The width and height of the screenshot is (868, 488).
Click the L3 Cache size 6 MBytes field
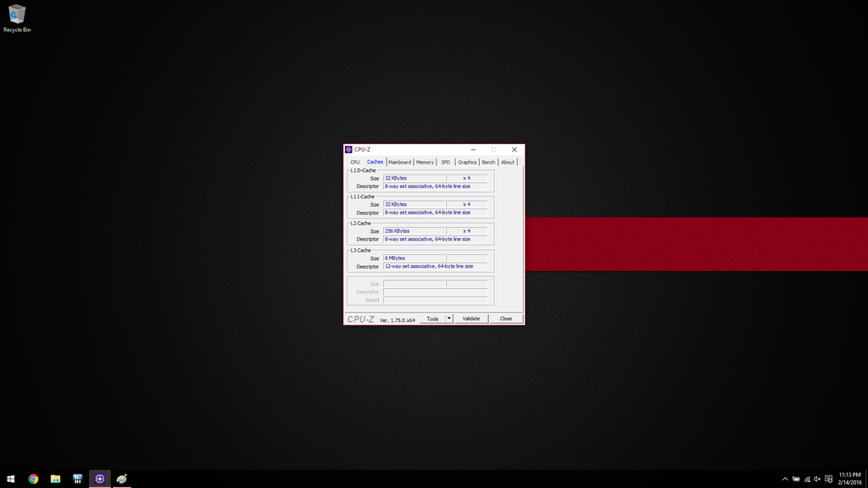[x=414, y=258]
